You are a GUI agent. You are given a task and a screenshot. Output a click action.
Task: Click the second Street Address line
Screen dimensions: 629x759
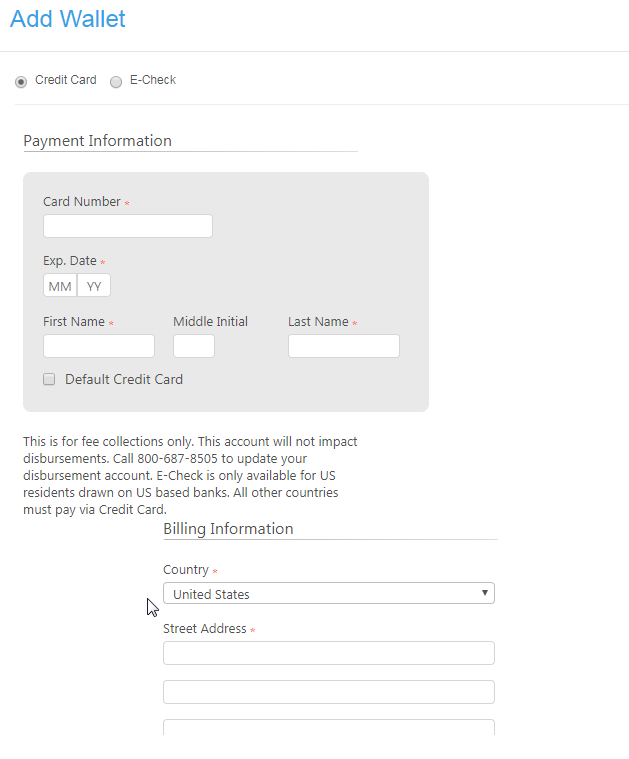point(328,692)
